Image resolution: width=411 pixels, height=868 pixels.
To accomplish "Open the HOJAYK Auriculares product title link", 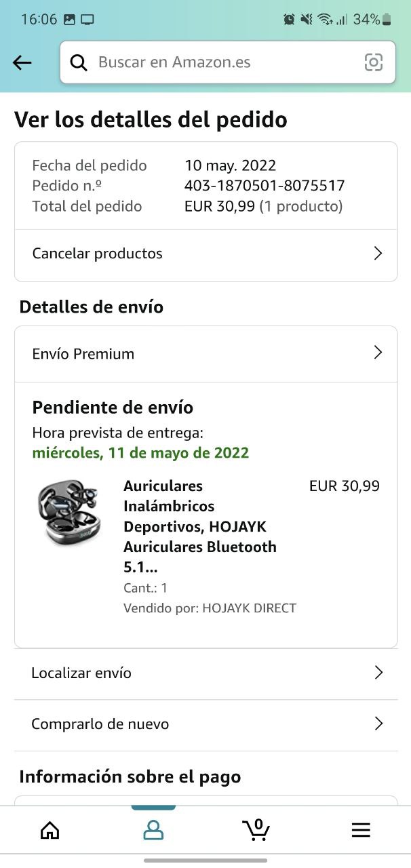I will click(x=201, y=526).
